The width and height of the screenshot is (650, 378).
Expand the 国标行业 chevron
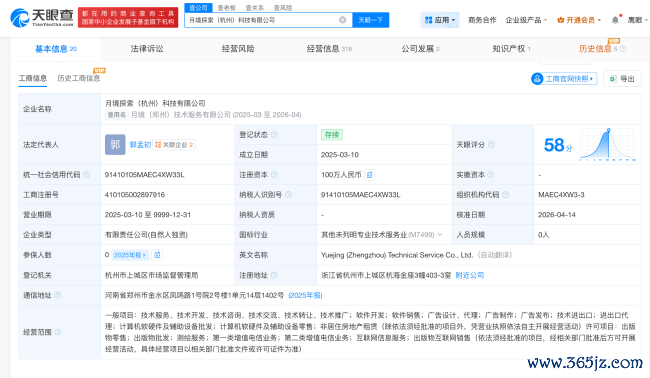pos(440,235)
